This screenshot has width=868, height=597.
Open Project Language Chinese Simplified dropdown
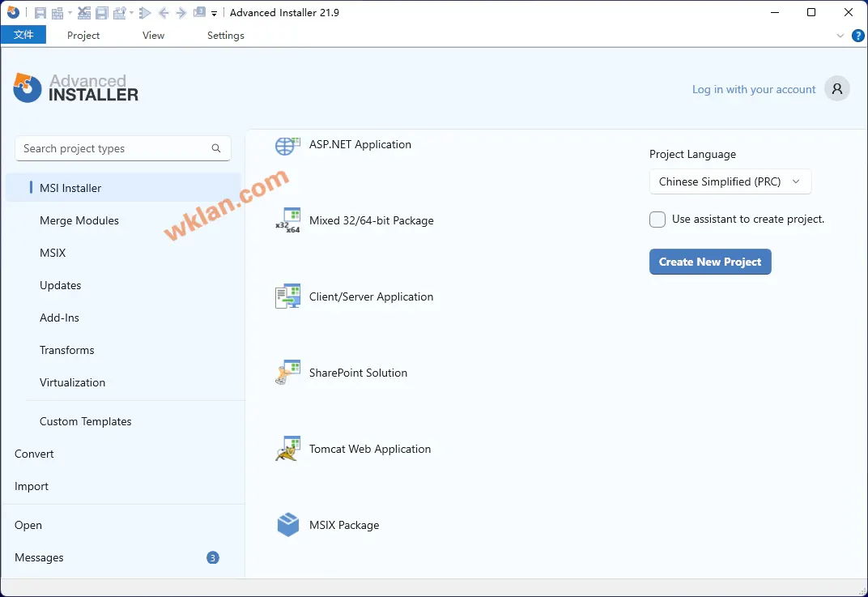click(x=730, y=181)
